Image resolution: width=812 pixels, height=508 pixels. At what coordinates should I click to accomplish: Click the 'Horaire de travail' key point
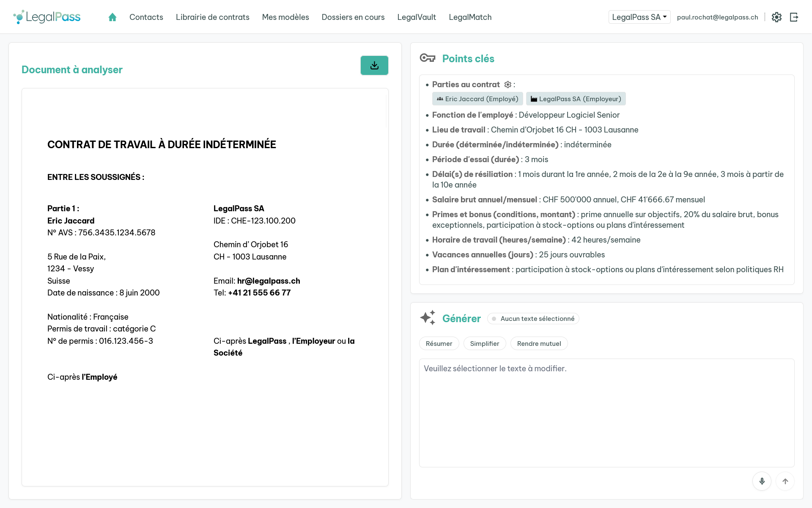click(536, 240)
